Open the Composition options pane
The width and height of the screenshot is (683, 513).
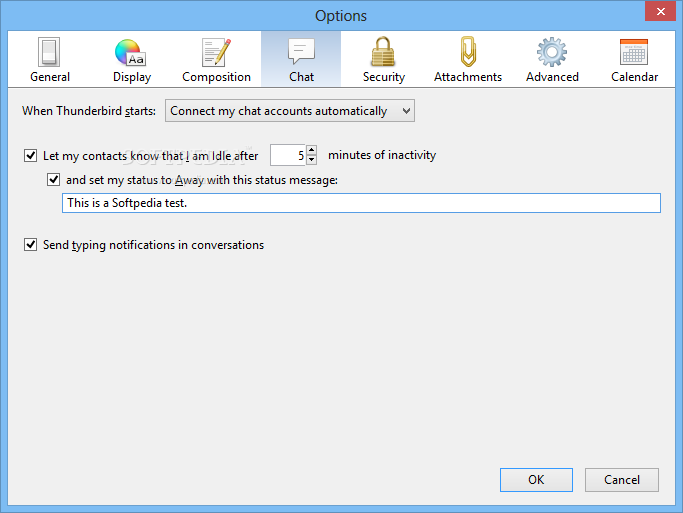pyautogui.click(x=216, y=60)
